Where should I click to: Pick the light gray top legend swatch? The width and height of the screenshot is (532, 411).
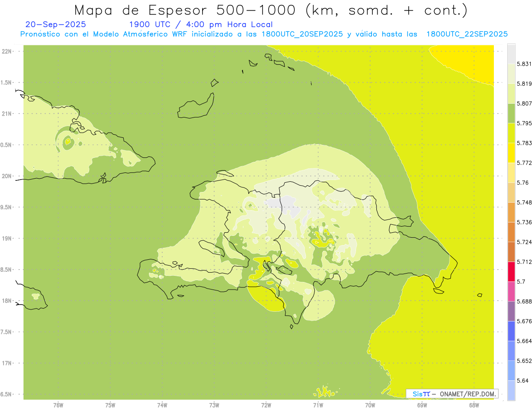[x=511, y=54]
